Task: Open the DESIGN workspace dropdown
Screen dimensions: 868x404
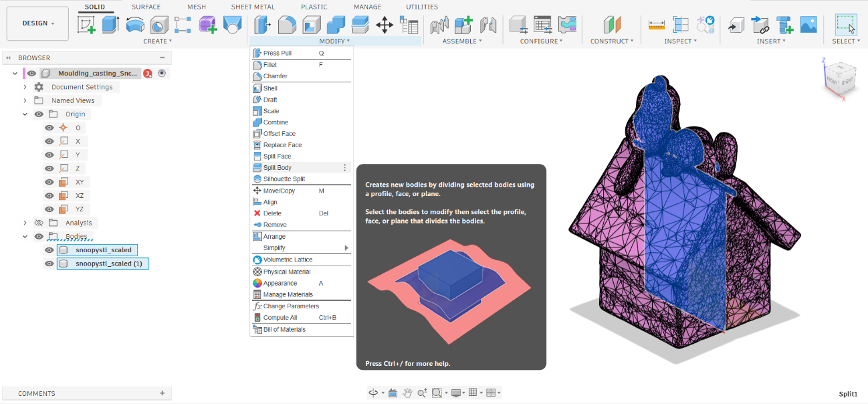Action: pos(38,23)
